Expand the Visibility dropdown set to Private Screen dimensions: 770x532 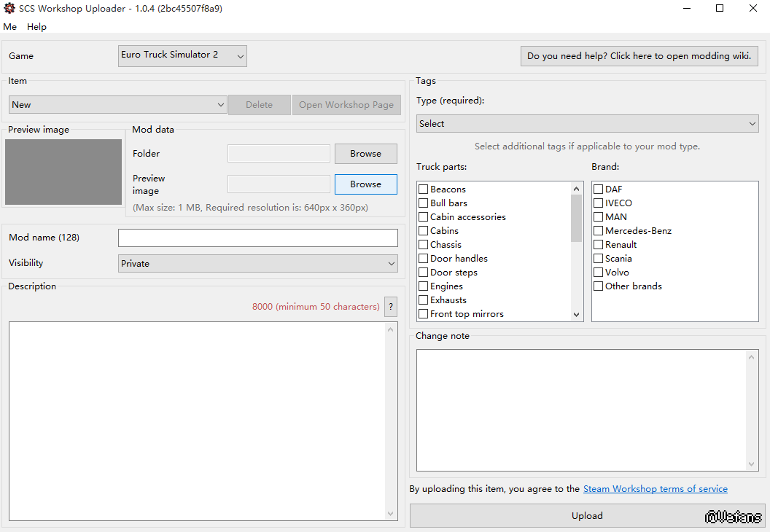pyautogui.click(x=257, y=264)
